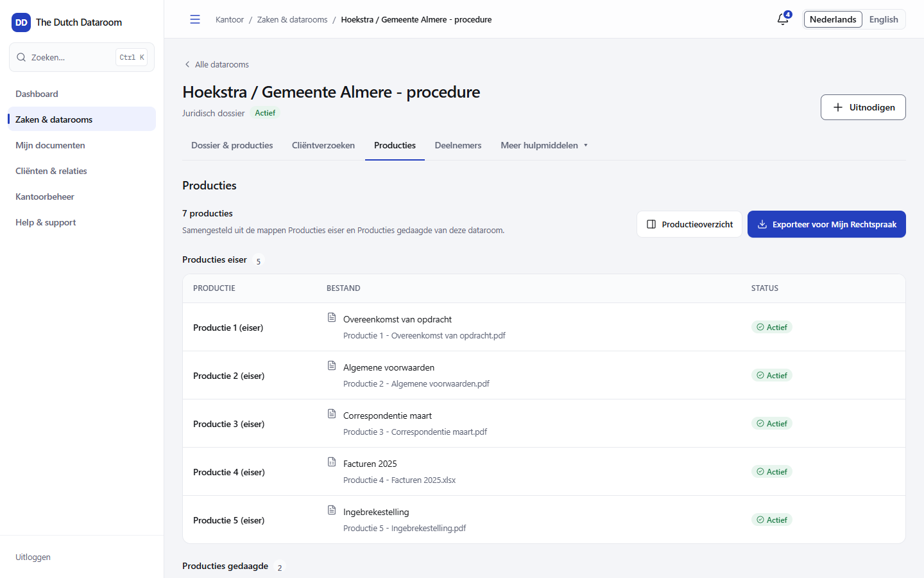The image size is (924, 578).
Task: Open the Dossier & producties tab
Action: pyautogui.click(x=232, y=145)
